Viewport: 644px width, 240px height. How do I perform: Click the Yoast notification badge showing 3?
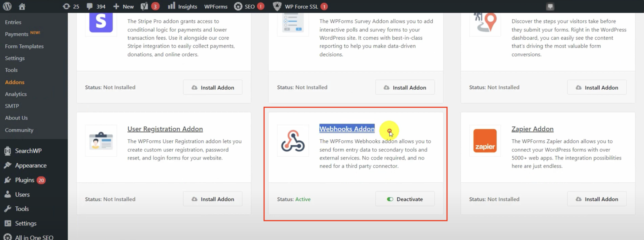click(x=155, y=6)
